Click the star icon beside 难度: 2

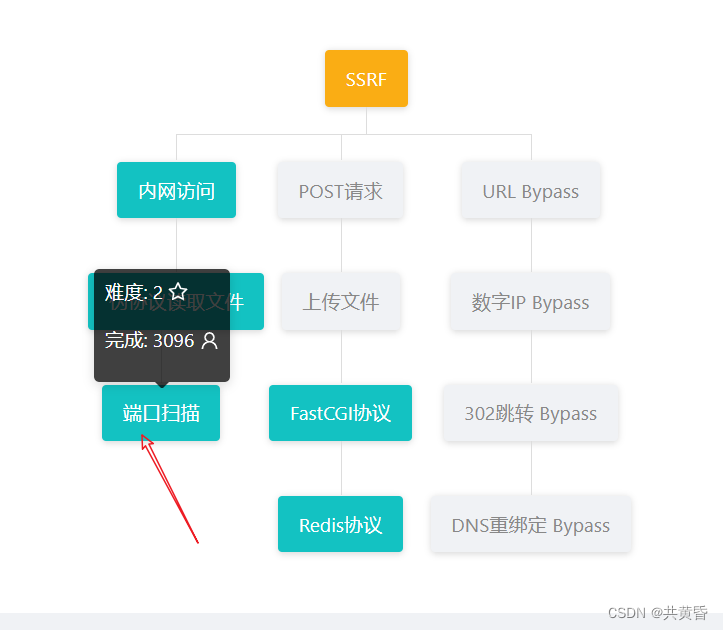[178, 292]
